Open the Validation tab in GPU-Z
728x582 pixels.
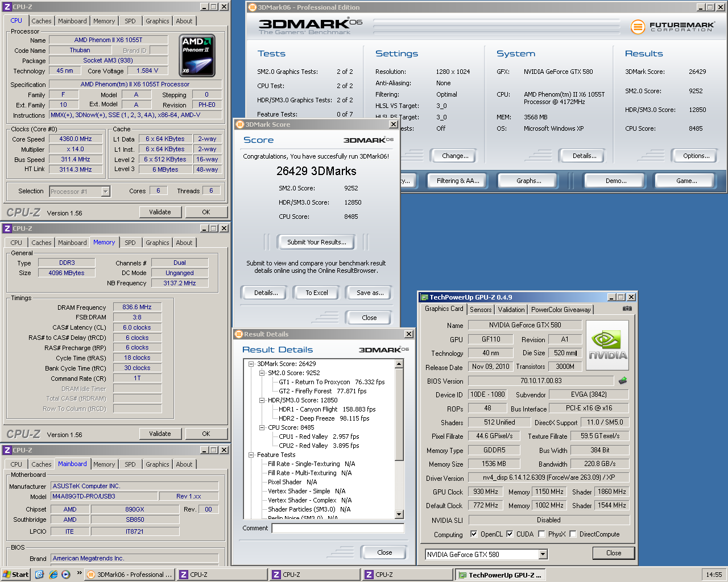[511, 310]
